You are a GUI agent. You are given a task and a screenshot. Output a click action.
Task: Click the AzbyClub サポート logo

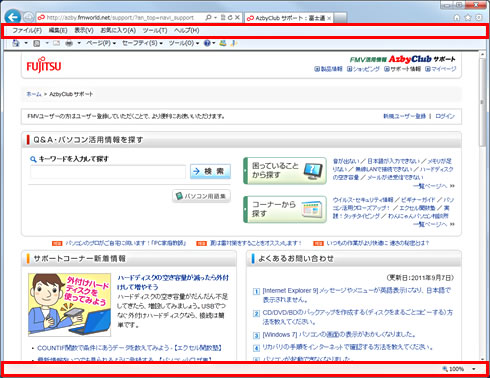tap(402, 59)
